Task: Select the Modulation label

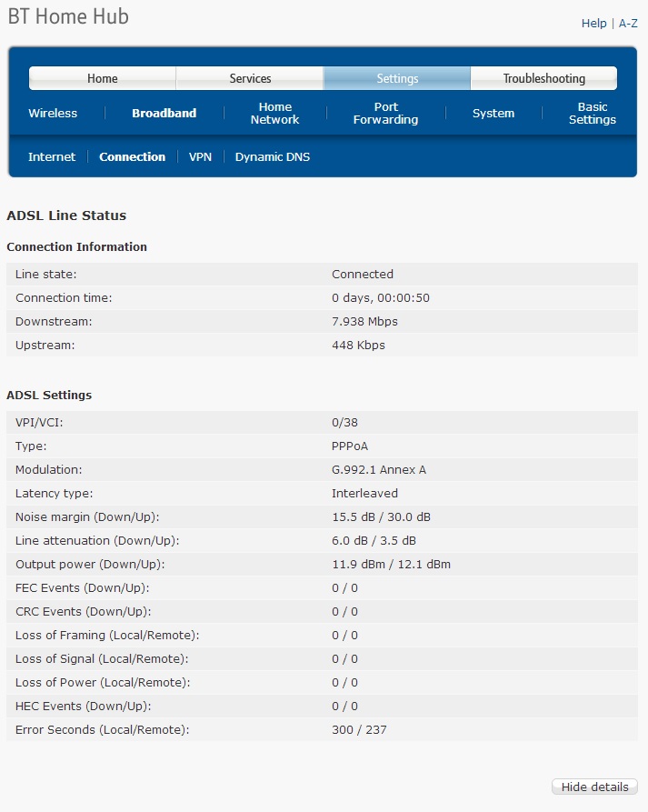Action: (49, 470)
